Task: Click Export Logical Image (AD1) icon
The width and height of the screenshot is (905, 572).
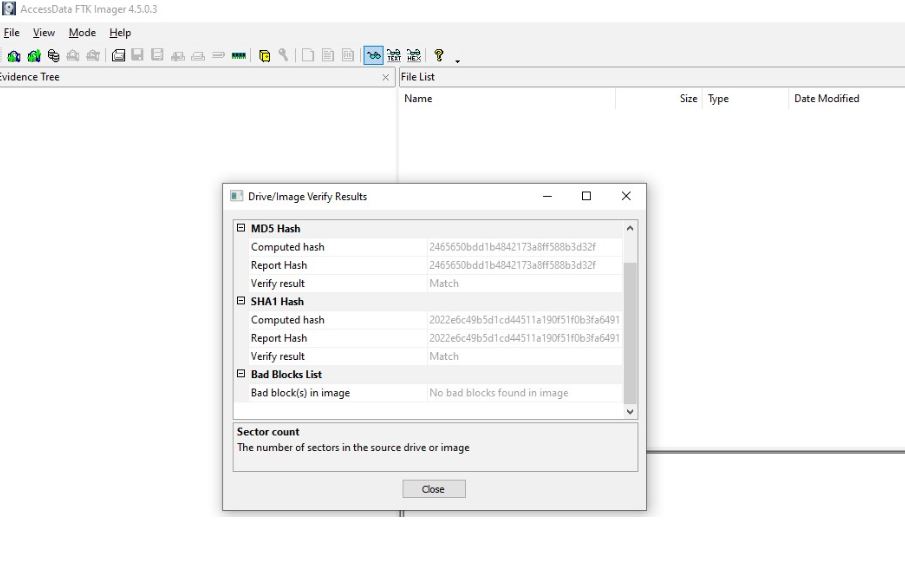Action: pos(157,55)
